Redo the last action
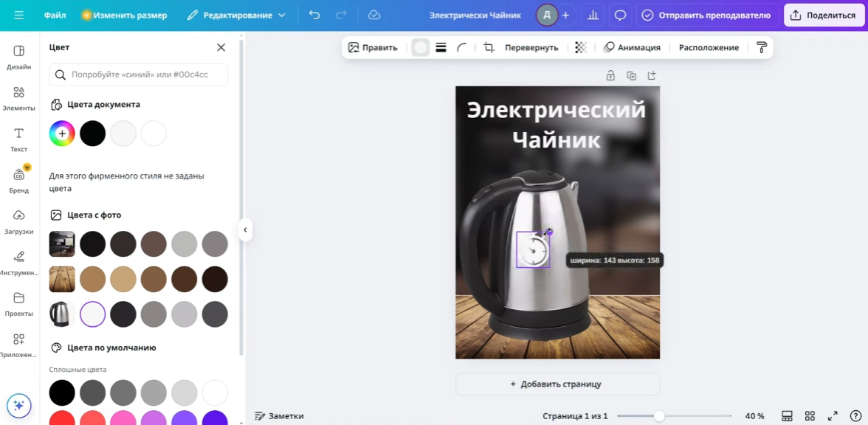868x425 pixels. coord(342,15)
